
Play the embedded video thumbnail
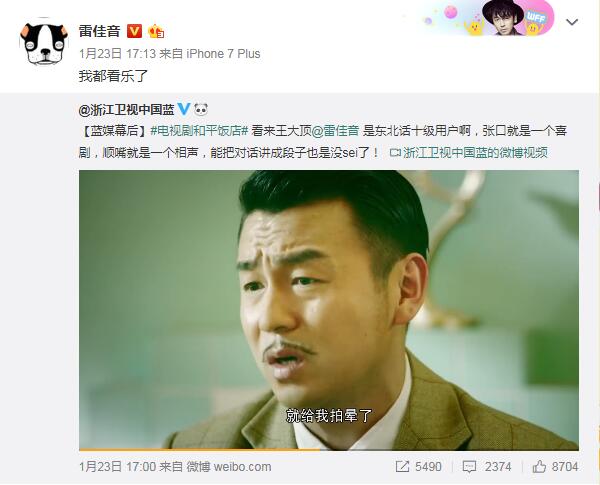[329, 309]
